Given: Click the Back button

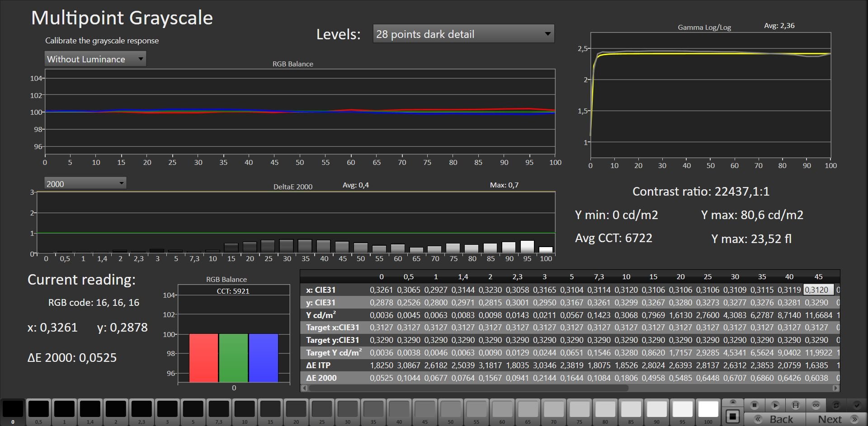Looking at the screenshot, I should [774, 419].
